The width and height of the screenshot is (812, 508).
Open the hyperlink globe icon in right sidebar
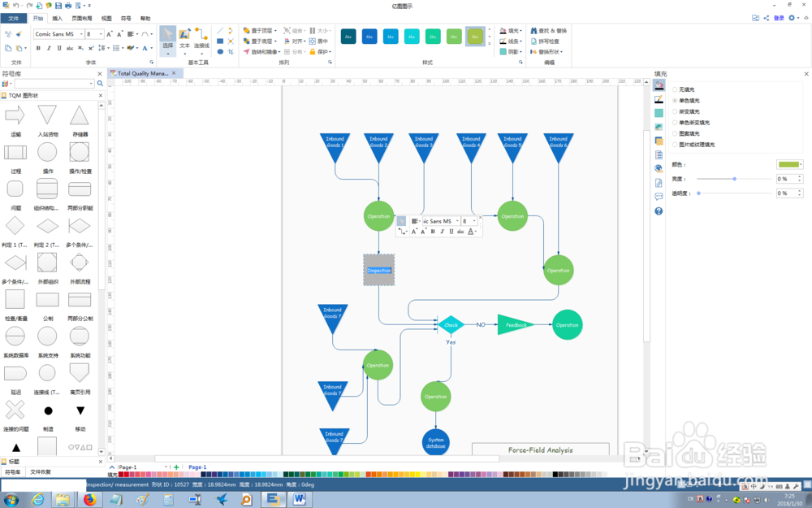point(659,168)
